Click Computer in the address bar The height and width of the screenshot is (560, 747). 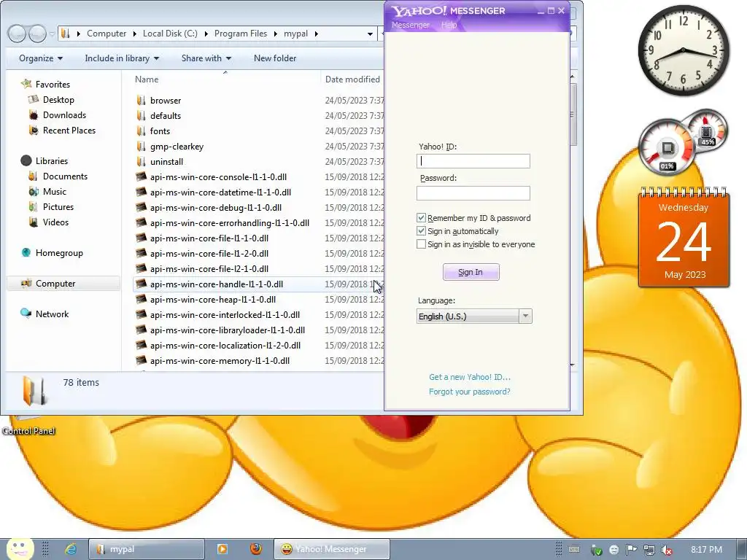click(107, 34)
